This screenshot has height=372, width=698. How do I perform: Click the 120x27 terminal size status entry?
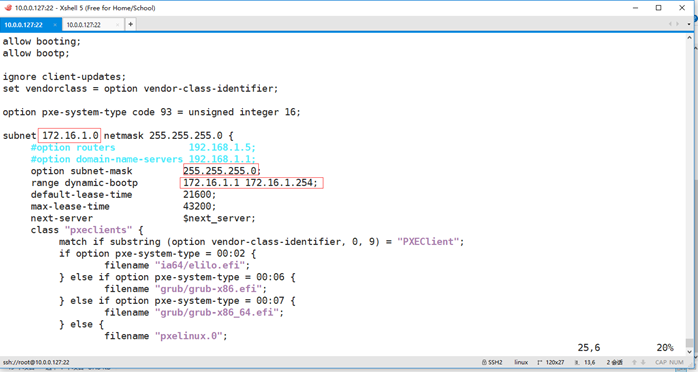pos(551,362)
